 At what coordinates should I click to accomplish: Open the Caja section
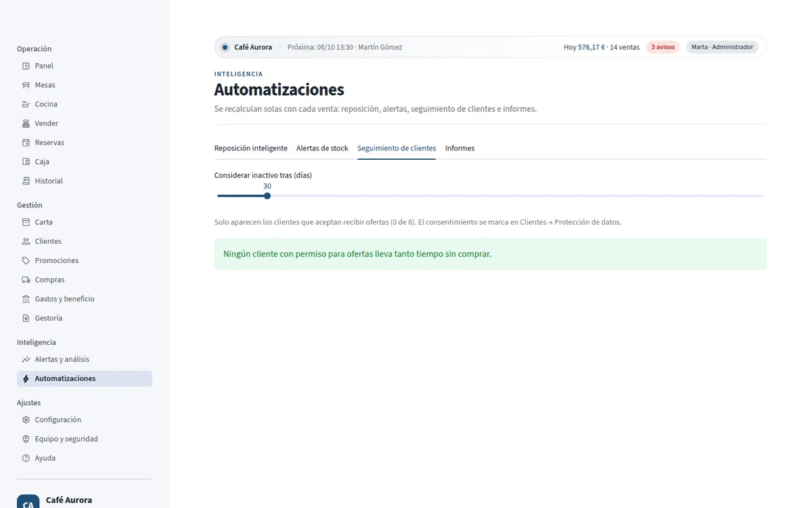(x=85, y=162)
